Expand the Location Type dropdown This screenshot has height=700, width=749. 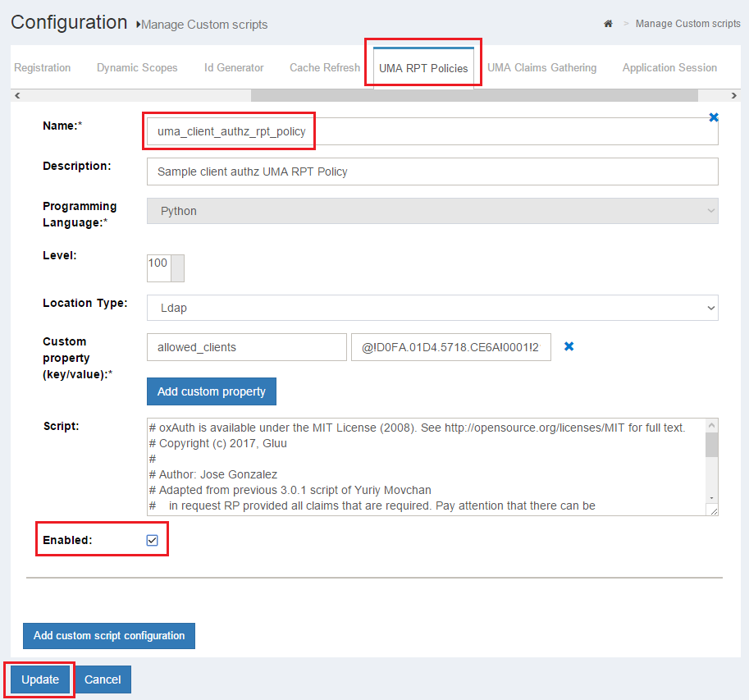[432, 308]
